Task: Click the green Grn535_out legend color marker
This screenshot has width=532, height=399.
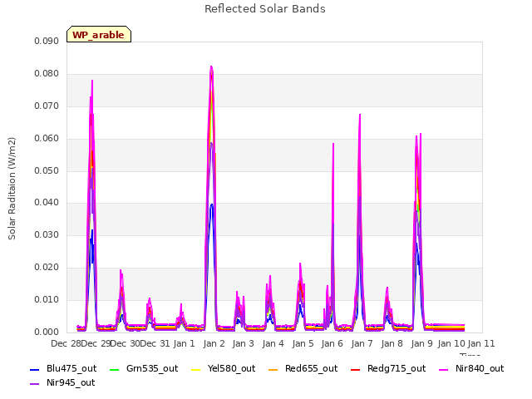Action: (115, 369)
